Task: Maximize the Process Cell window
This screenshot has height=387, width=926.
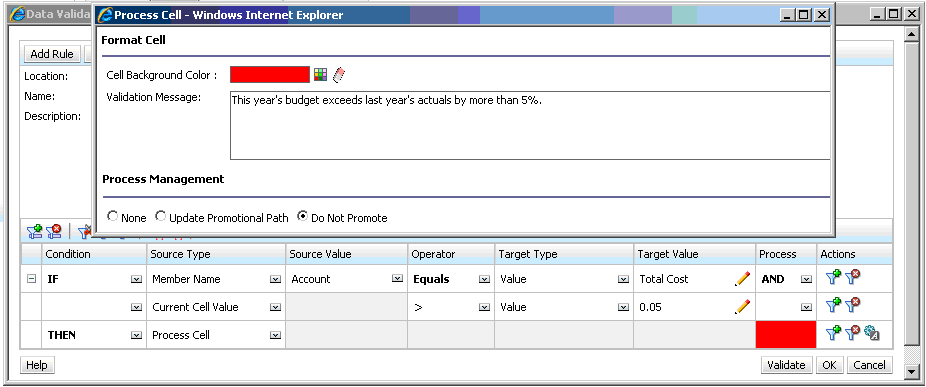Action: coord(803,15)
